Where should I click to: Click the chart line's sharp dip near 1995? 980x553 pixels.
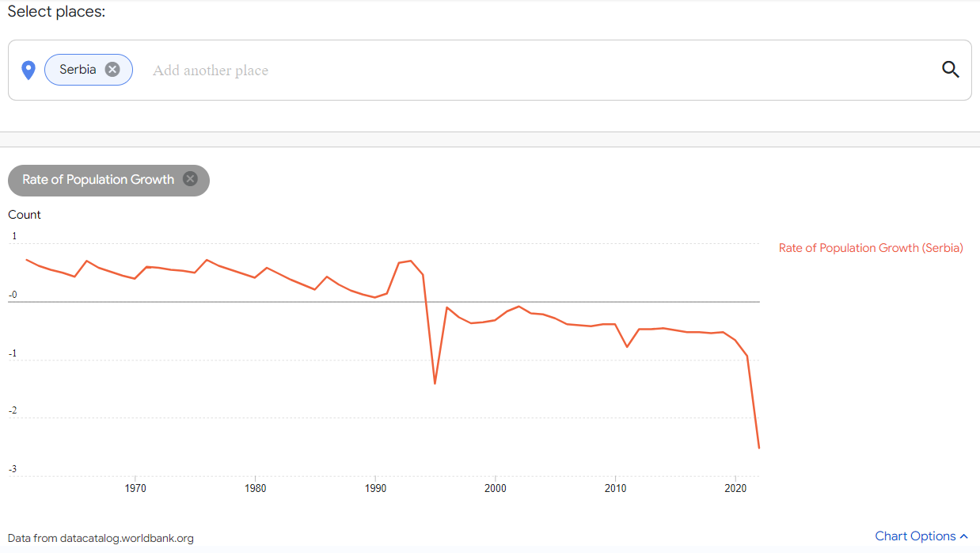(435, 383)
